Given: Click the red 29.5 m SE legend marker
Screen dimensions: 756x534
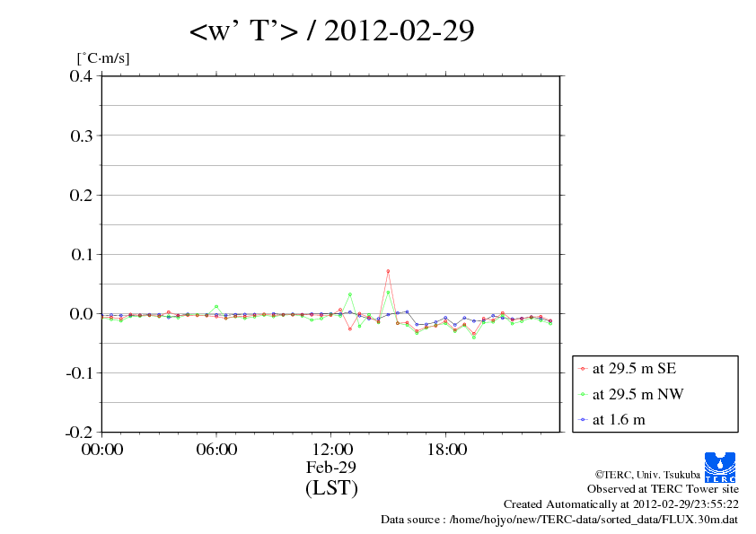Looking at the screenshot, I should click(x=583, y=369).
